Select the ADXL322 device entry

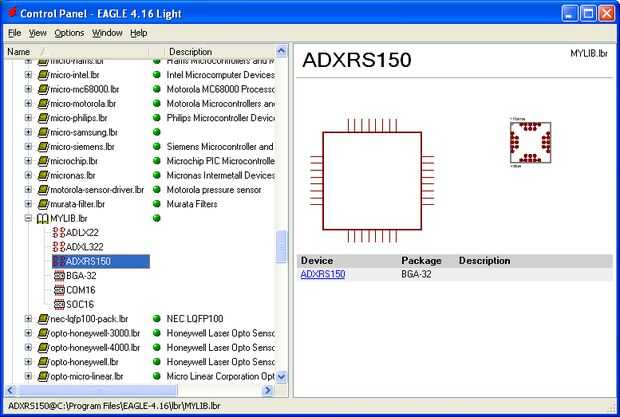pyautogui.click(x=84, y=247)
